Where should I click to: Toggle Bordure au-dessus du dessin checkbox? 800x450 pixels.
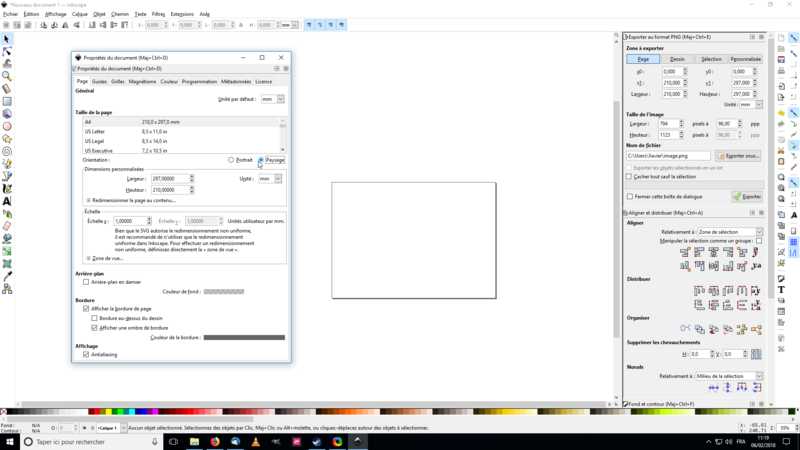click(94, 318)
